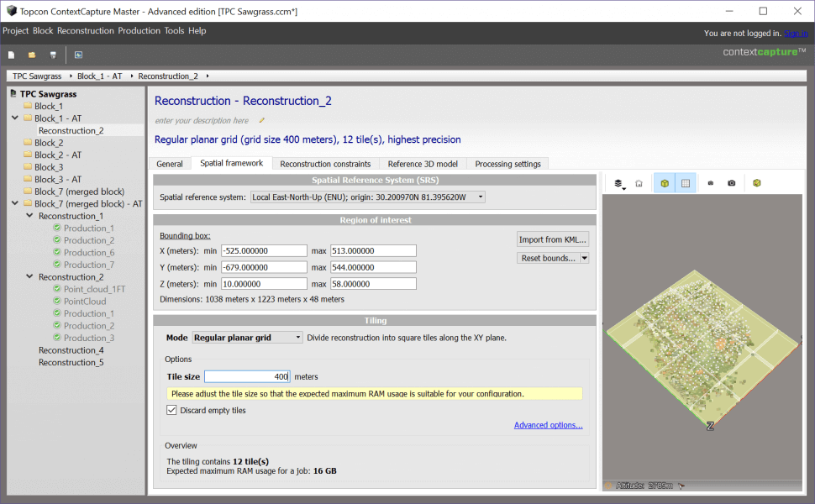
Task: Select Production_7 in the project tree
Action: click(x=89, y=265)
